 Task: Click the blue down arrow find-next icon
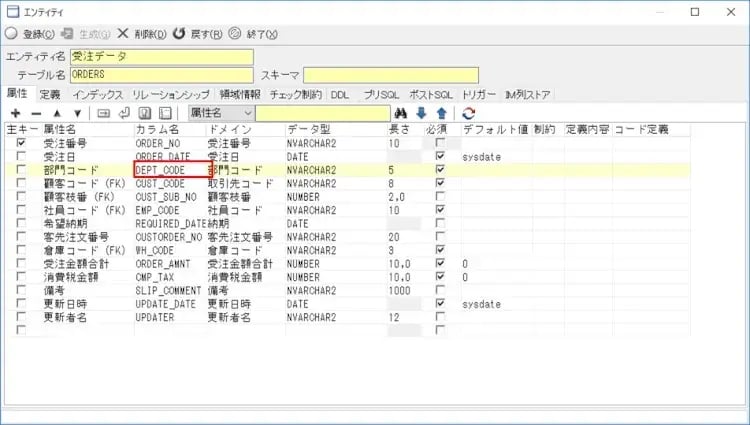click(x=421, y=113)
